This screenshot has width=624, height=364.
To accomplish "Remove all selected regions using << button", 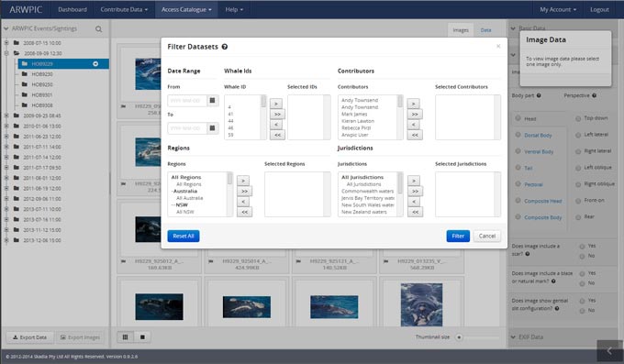I will click(244, 212).
